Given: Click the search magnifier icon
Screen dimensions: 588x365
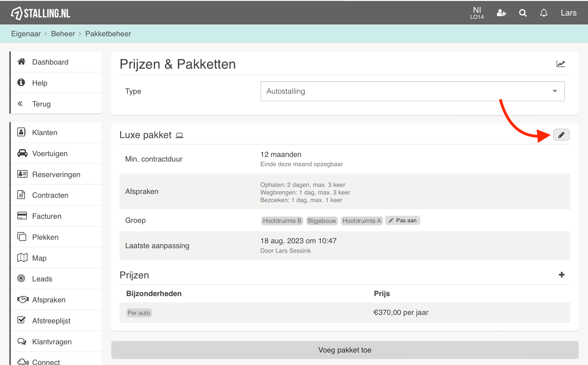Looking at the screenshot, I should coord(523,13).
